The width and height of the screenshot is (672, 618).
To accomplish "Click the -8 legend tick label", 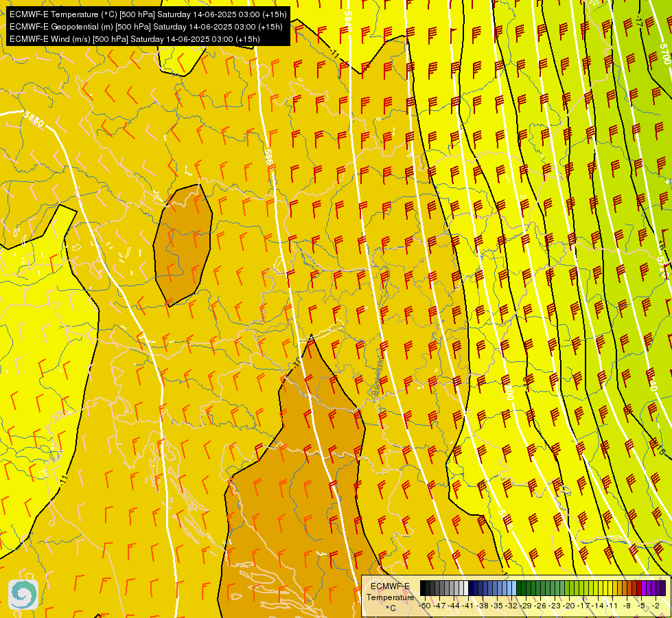I will click(x=627, y=606).
